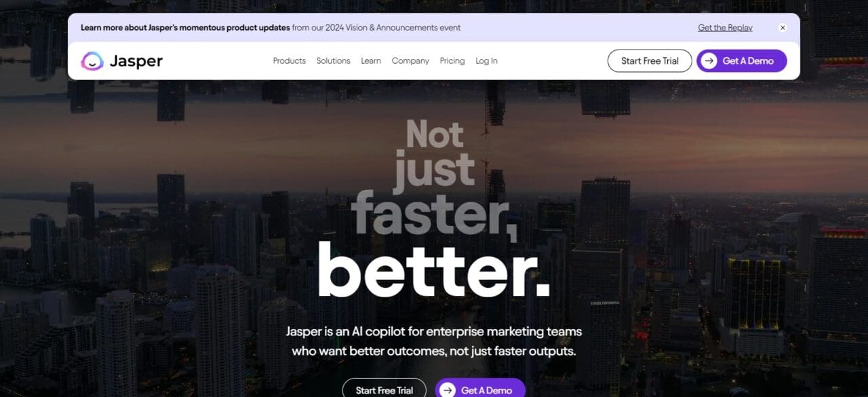The width and height of the screenshot is (868, 397).
Task: Open the Company menu
Action: click(x=410, y=61)
